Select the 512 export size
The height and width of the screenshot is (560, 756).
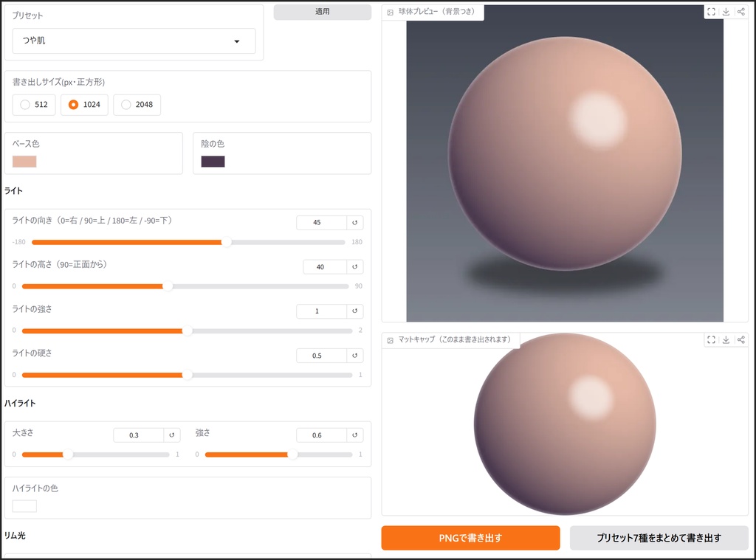click(x=34, y=105)
